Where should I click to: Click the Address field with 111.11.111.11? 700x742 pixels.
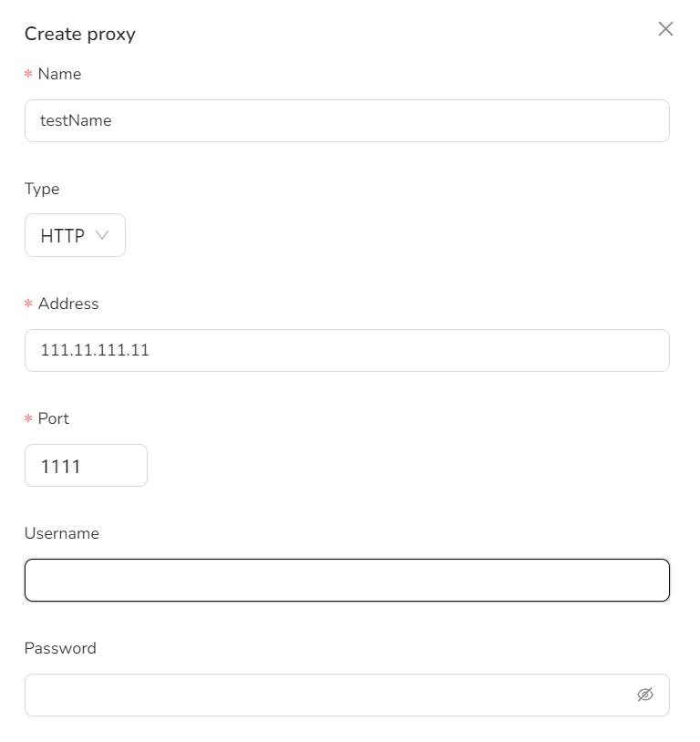pos(347,351)
